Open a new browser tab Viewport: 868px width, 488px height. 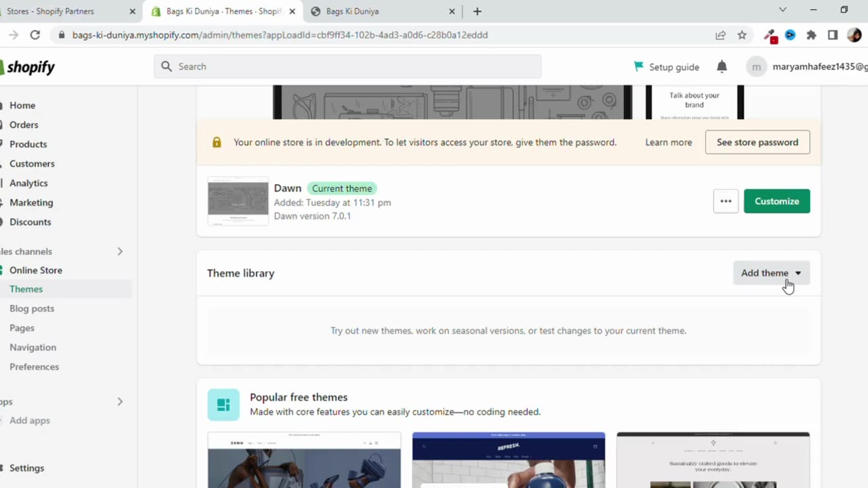[477, 12]
